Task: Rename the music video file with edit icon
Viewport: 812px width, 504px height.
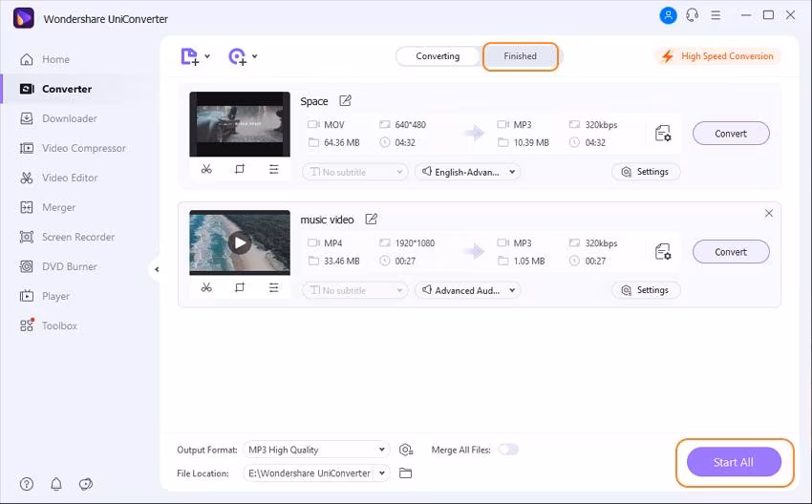Action: [x=372, y=220]
